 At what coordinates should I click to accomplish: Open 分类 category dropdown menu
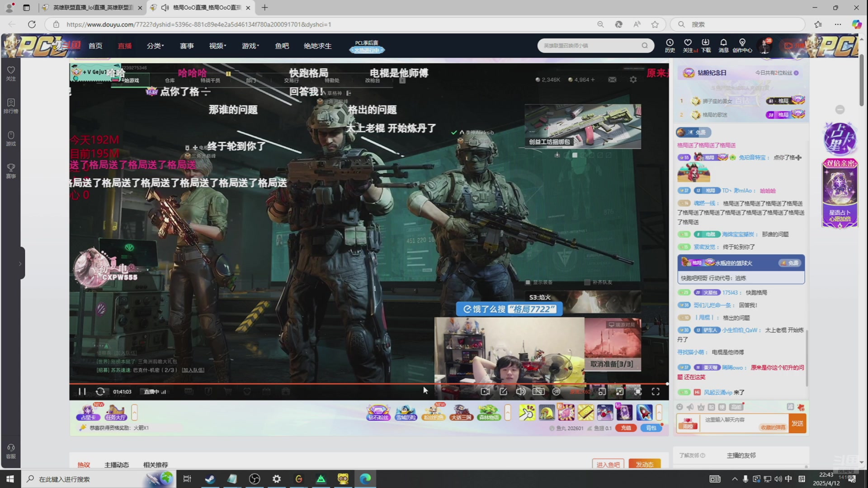tap(155, 46)
